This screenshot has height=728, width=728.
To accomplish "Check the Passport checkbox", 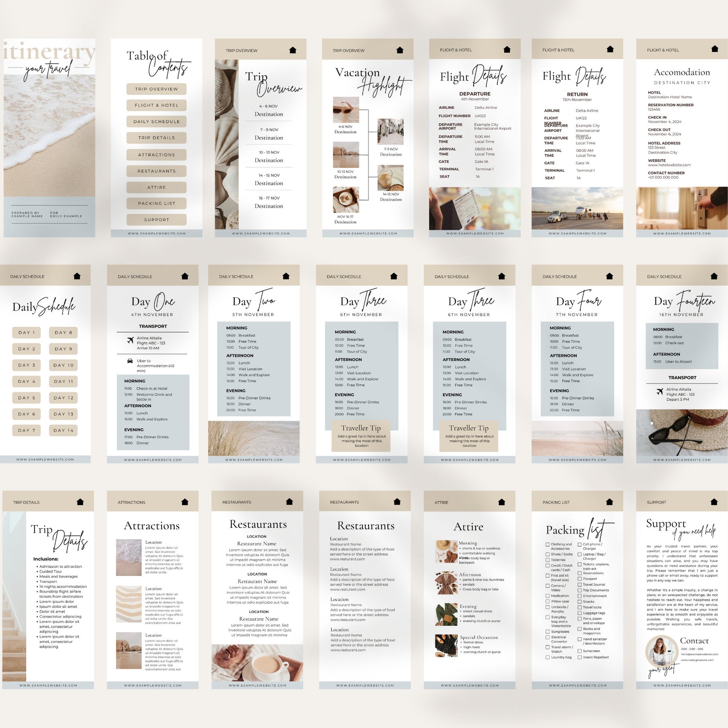I will pyautogui.click(x=579, y=579).
